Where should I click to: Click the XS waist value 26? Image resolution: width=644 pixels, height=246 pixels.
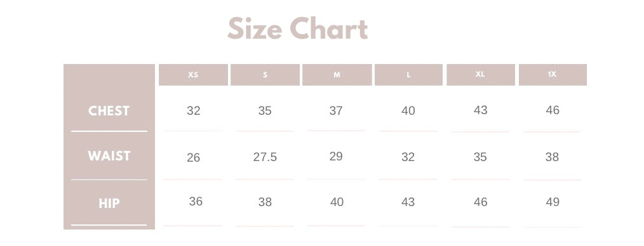194,157
